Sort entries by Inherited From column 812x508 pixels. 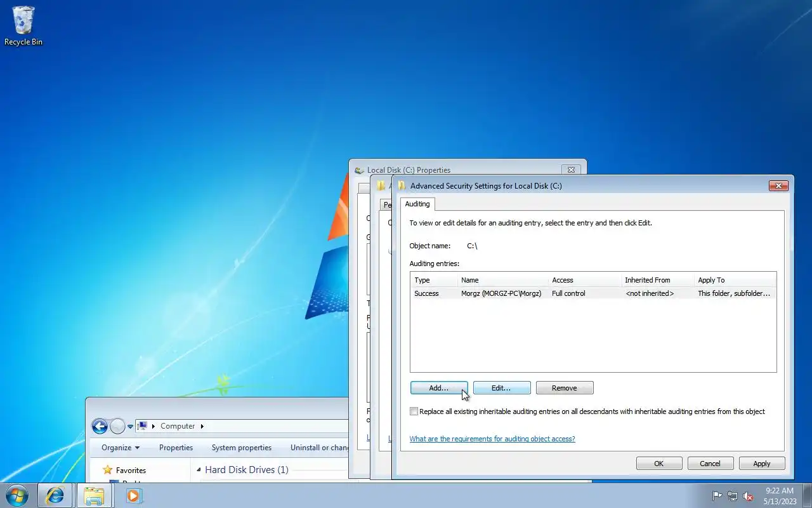click(x=658, y=280)
